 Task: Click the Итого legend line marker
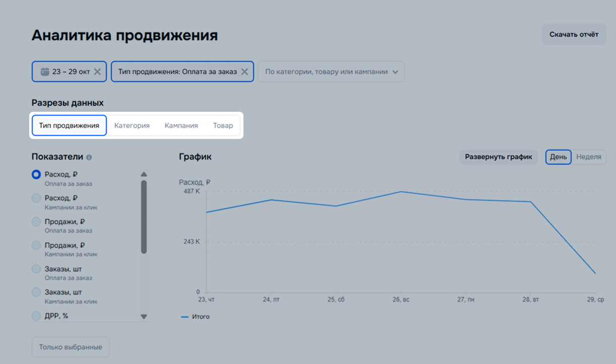click(184, 317)
